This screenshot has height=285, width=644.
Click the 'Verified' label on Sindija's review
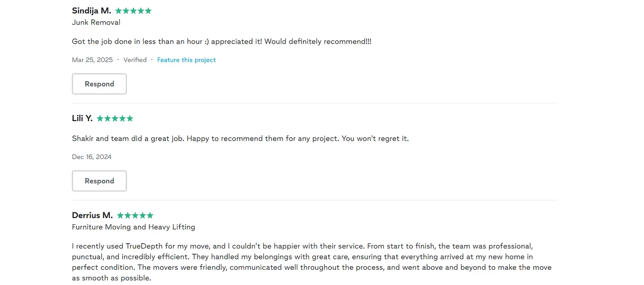click(x=135, y=60)
